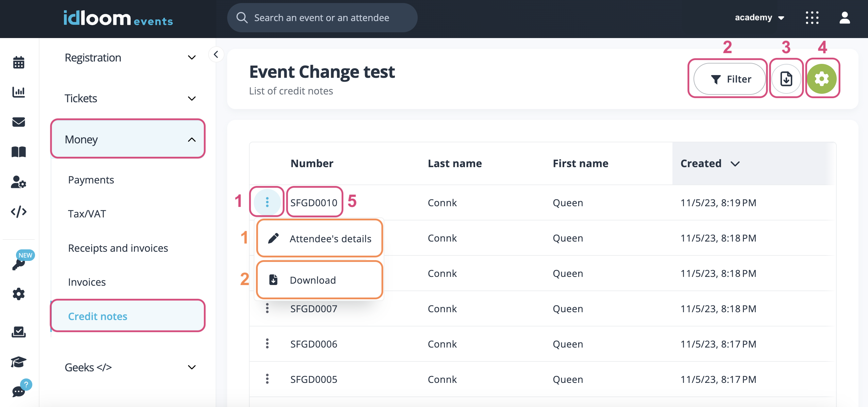868x407 pixels.
Task: Open the code brackets icon in sidebar
Action: pos(19,212)
